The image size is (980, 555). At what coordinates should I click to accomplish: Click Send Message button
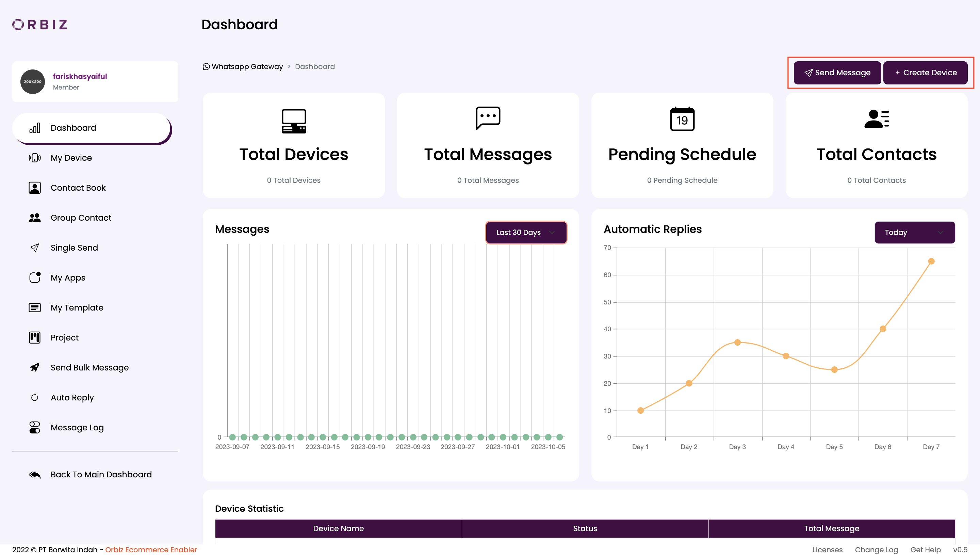tap(837, 73)
